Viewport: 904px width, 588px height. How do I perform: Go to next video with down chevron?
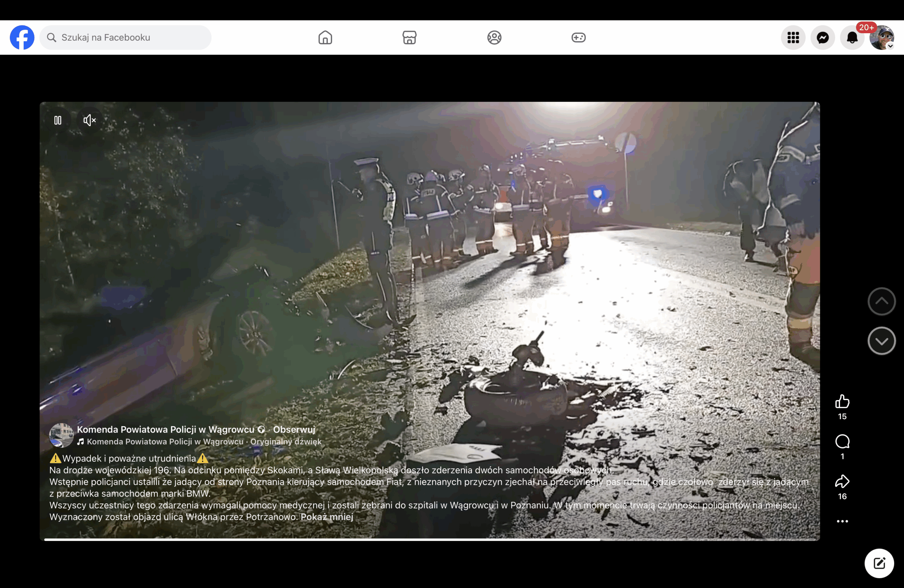tap(881, 341)
